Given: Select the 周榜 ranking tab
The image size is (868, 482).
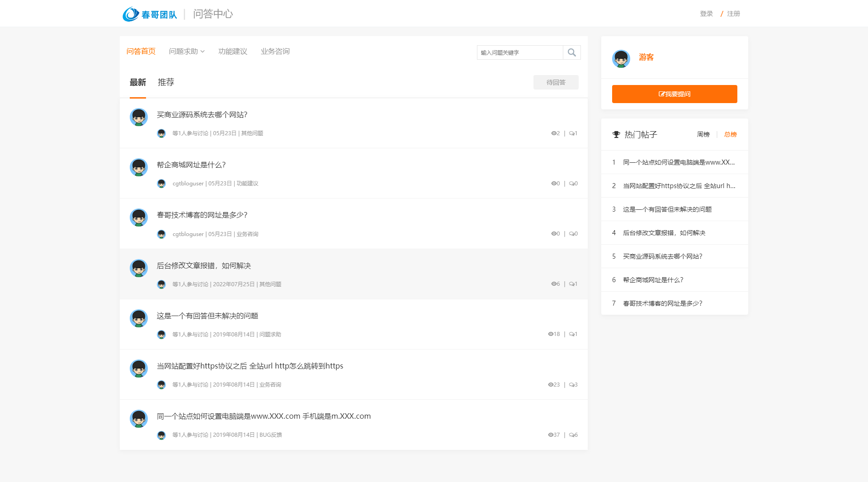Looking at the screenshot, I should tap(703, 135).
